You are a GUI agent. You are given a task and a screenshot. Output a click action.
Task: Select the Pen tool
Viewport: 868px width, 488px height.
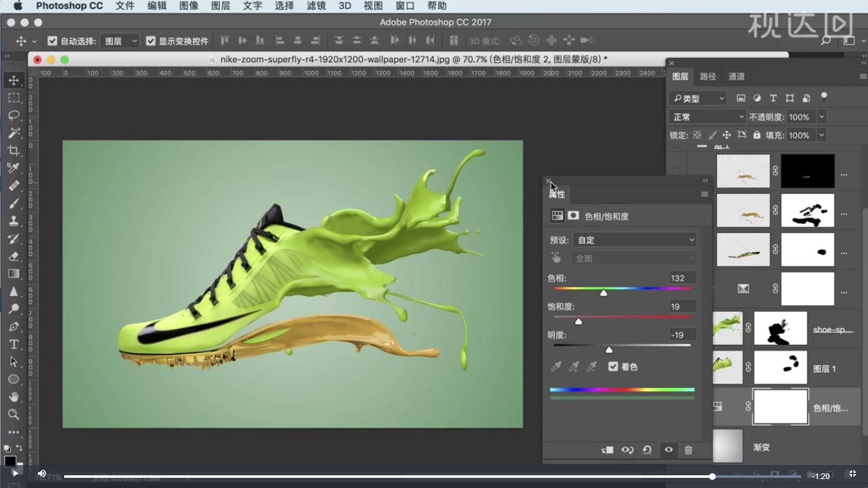[x=13, y=327]
